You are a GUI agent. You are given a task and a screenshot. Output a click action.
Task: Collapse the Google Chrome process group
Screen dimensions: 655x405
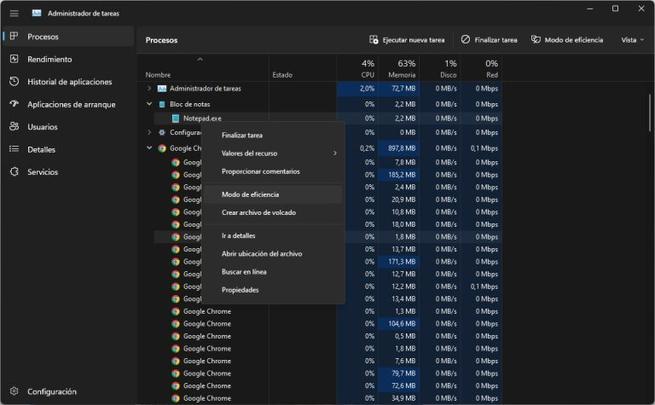click(149, 148)
